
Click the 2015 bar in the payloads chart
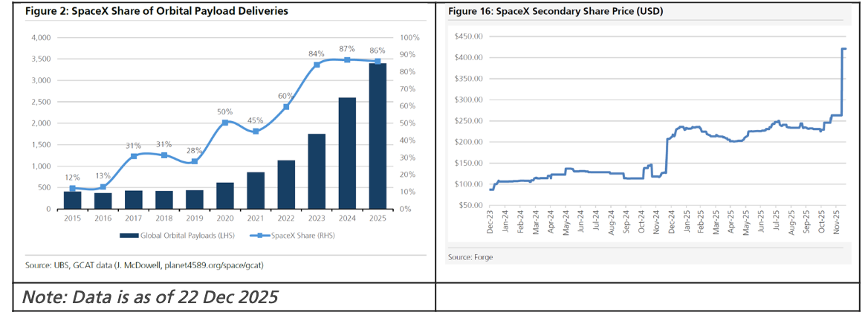pyautogui.click(x=72, y=201)
